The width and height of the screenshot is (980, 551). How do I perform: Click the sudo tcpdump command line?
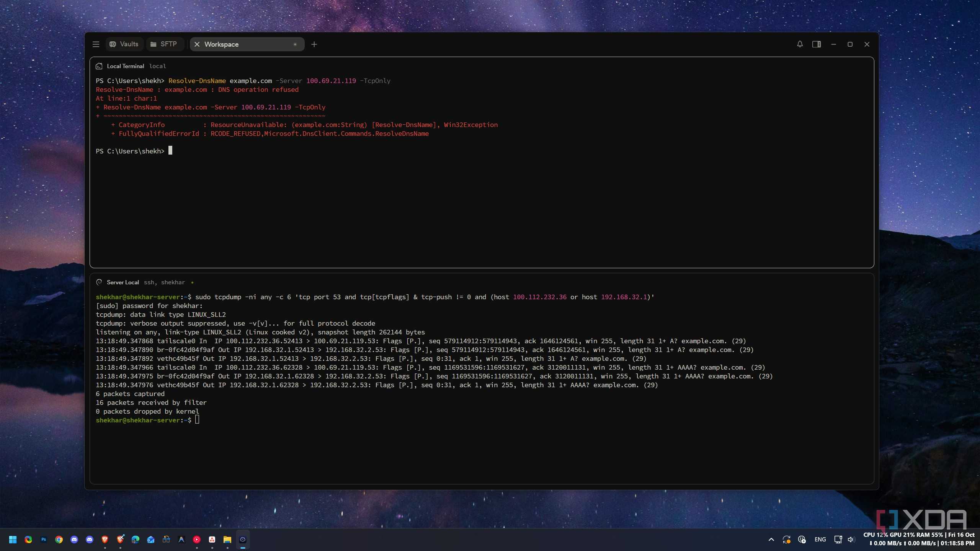click(375, 297)
